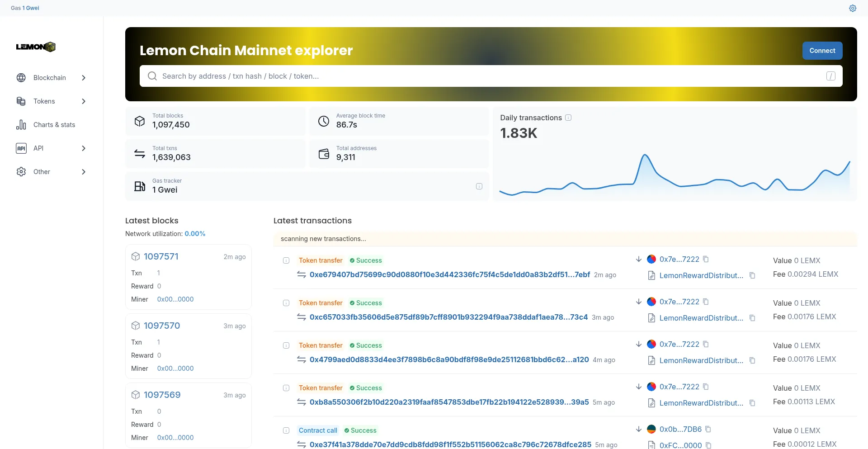The width and height of the screenshot is (868, 449).
Task: Click the Charts & stats bar icon
Action: coord(21,125)
